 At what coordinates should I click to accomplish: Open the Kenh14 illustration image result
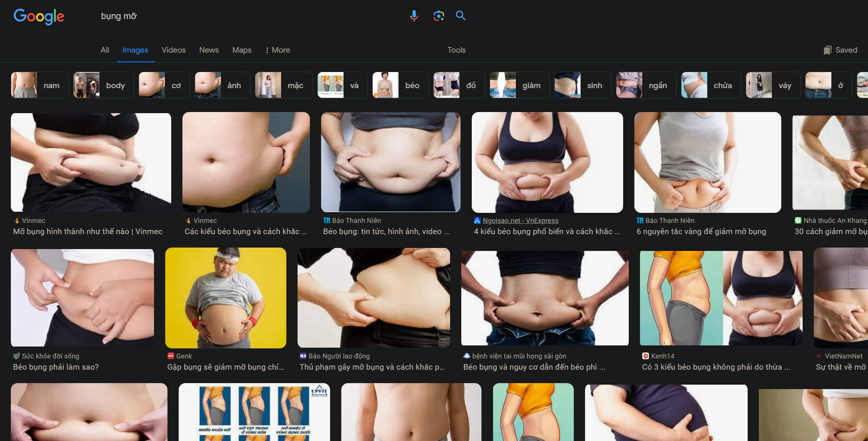(721, 298)
